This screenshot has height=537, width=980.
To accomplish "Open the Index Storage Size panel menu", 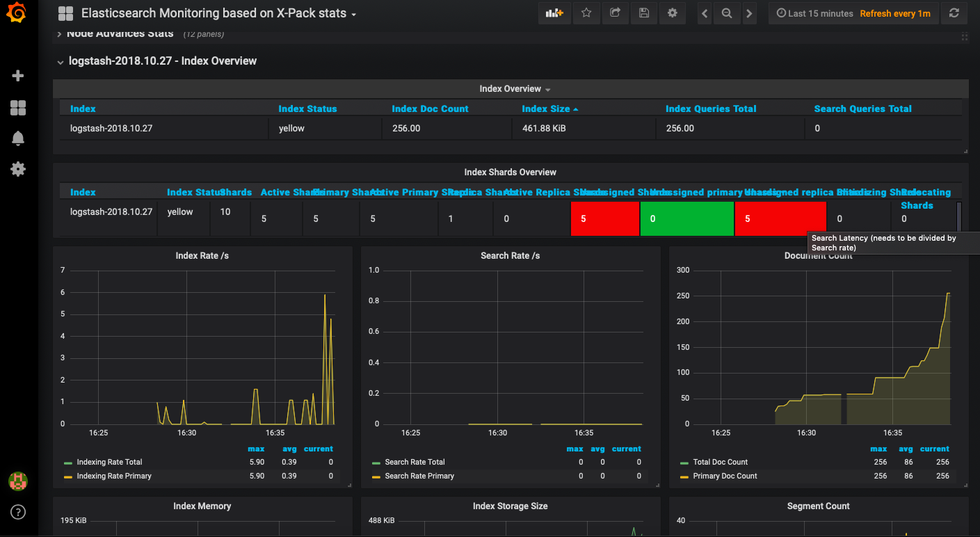I will pos(511,506).
